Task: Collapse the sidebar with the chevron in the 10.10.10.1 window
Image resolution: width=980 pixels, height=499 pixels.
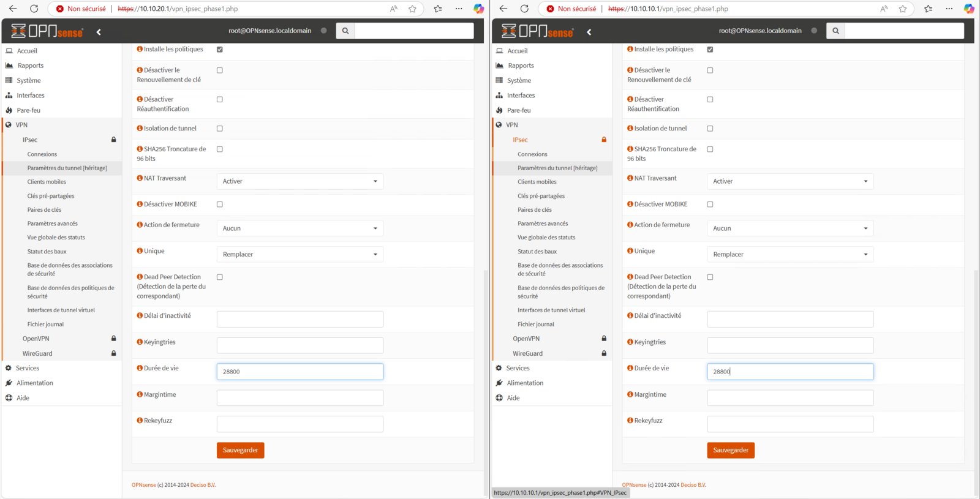Action: 589,32
